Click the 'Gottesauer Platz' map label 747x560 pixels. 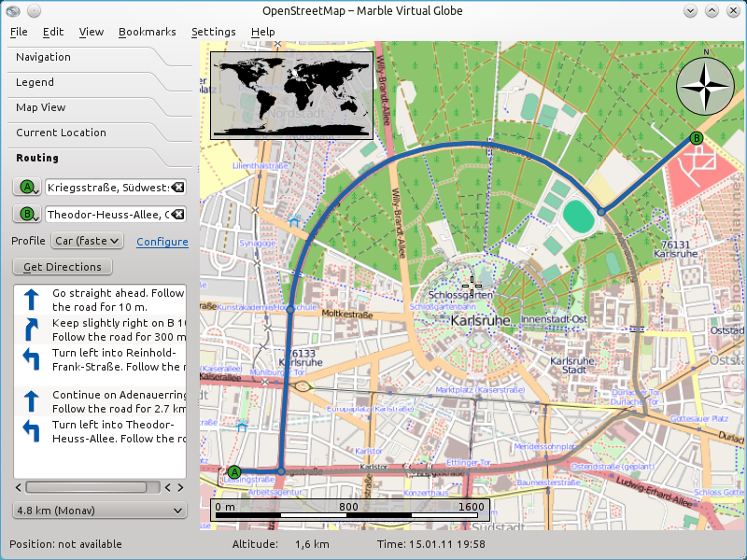coord(699,418)
